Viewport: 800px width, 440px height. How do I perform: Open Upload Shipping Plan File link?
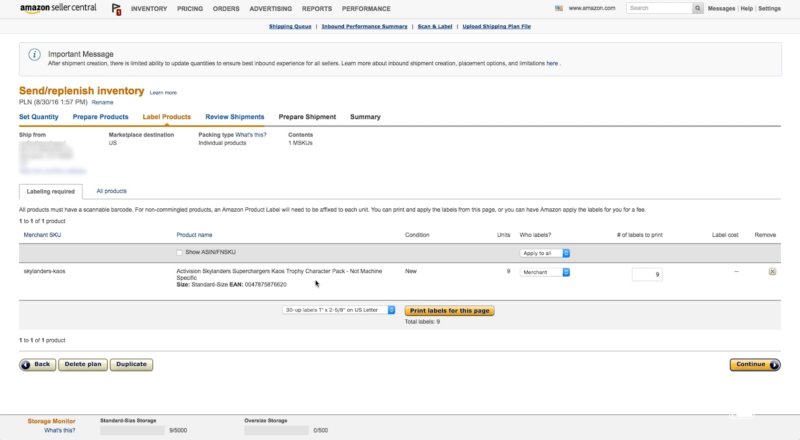[496, 27]
